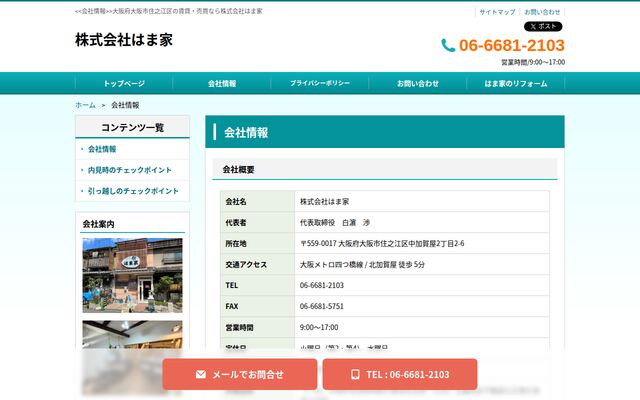The width and height of the screenshot is (640, 400).
Task: Click the 交通アクセス row label
Action: click(246, 264)
